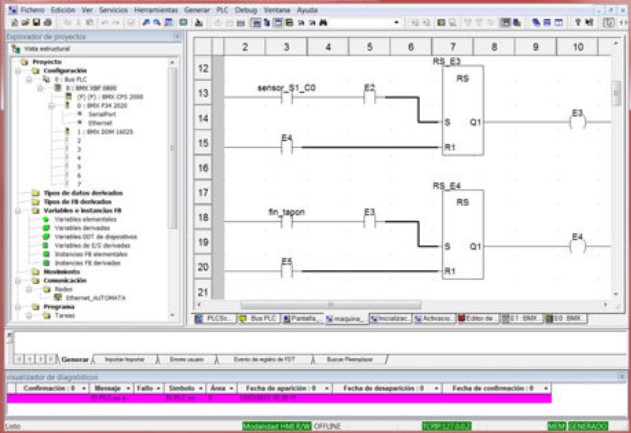Screen dimensions: 631x433
Task: Click the Vista estructural view icon
Action: click(x=16, y=49)
